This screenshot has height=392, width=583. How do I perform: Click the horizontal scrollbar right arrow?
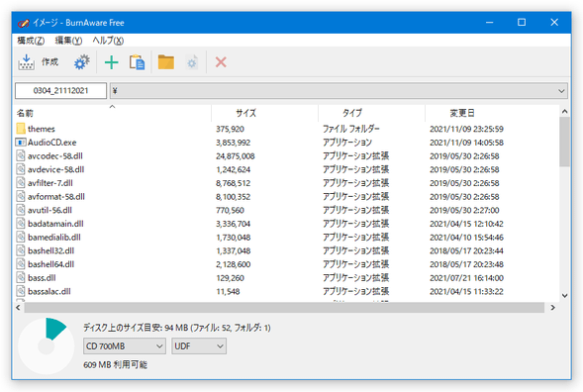[x=553, y=308]
